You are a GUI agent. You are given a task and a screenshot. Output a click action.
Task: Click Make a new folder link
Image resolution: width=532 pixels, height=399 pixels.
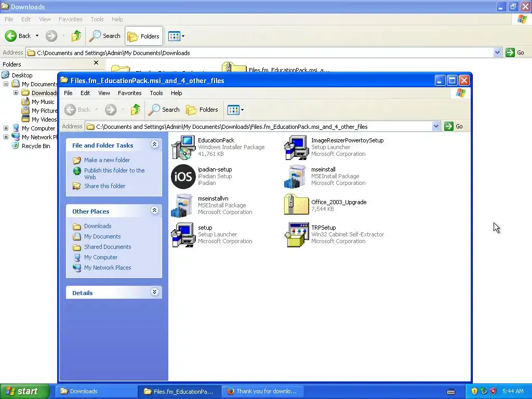[107, 160]
